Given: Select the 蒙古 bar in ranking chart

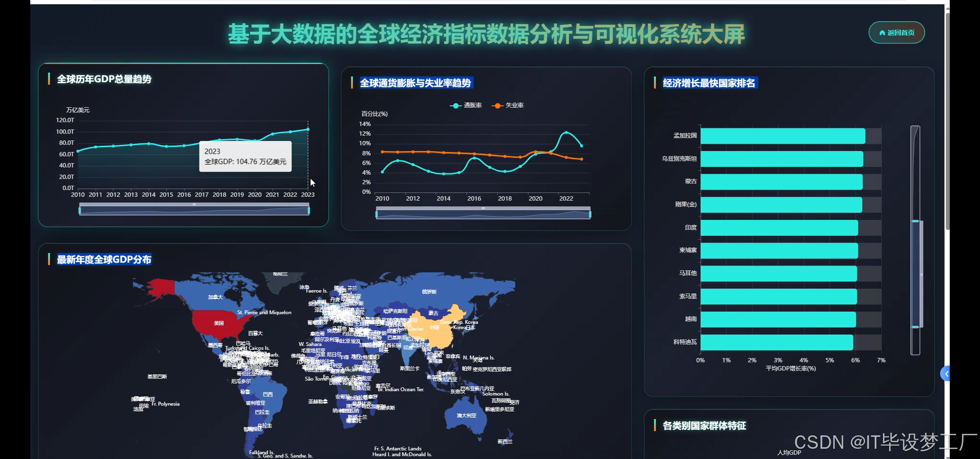Looking at the screenshot, I should tap(781, 182).
